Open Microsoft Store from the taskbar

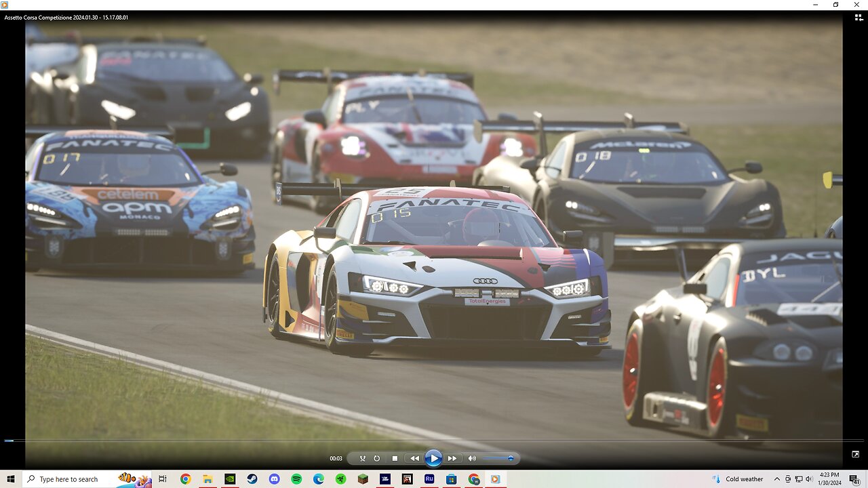point(451,479)
